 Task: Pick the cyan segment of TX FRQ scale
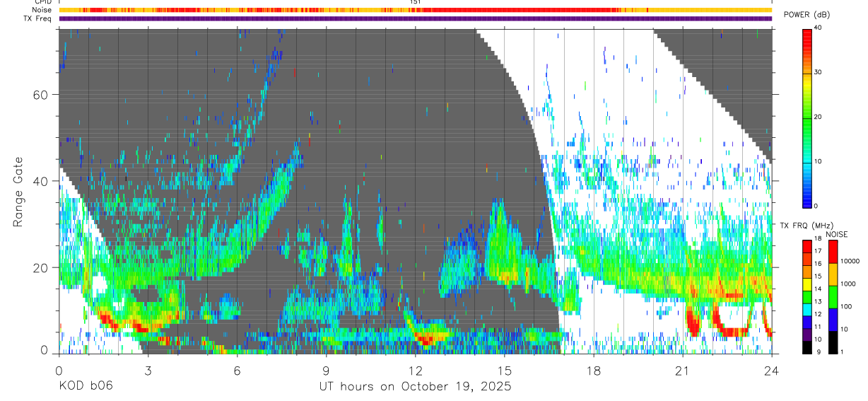[x=807, y=310]
